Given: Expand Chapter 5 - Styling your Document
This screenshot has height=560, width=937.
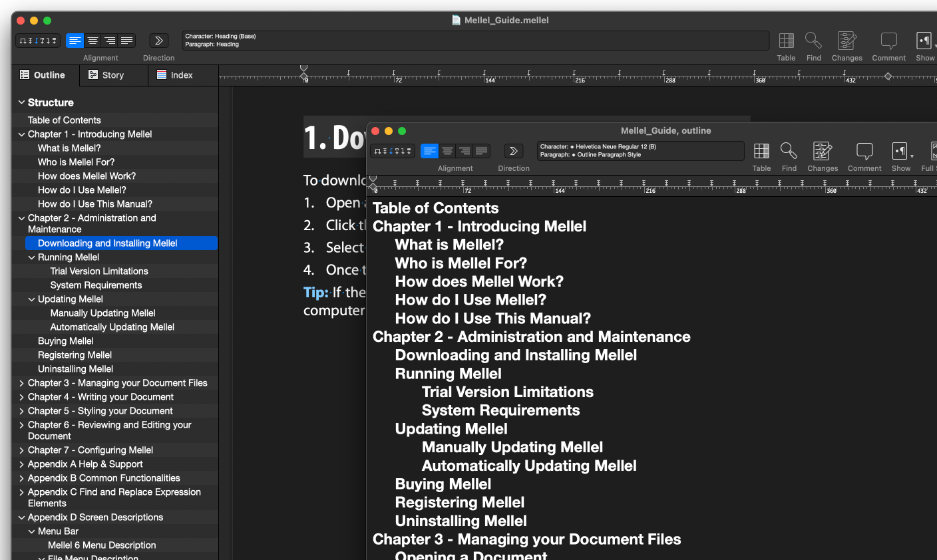Looking at the screenshot, I should [21, 411].
